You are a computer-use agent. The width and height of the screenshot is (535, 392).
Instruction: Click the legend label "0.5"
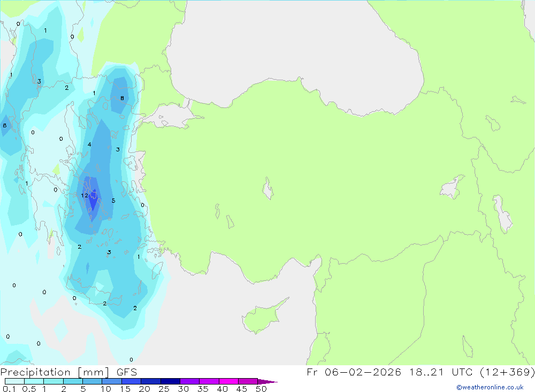click(29, 389)
